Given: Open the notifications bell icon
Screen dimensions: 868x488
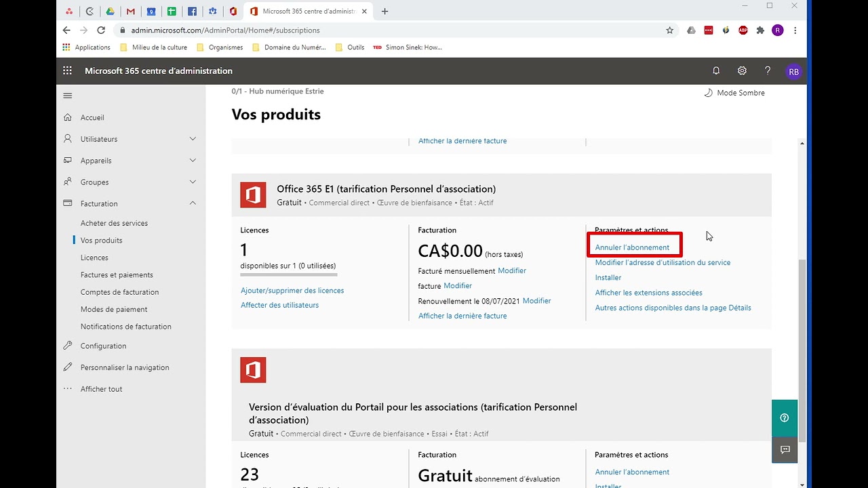Looking at the screenshot, I should tap(716, 70).
